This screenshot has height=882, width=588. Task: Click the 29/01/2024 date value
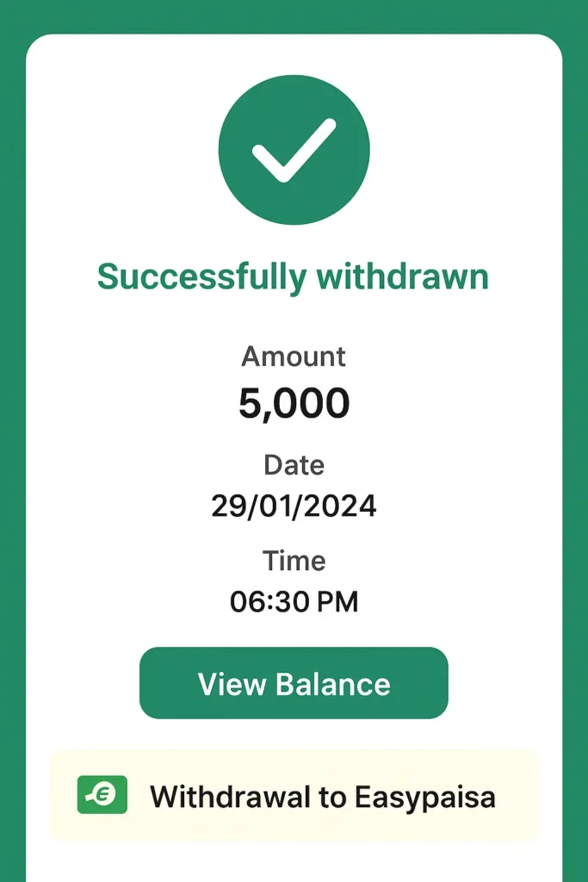294,506
